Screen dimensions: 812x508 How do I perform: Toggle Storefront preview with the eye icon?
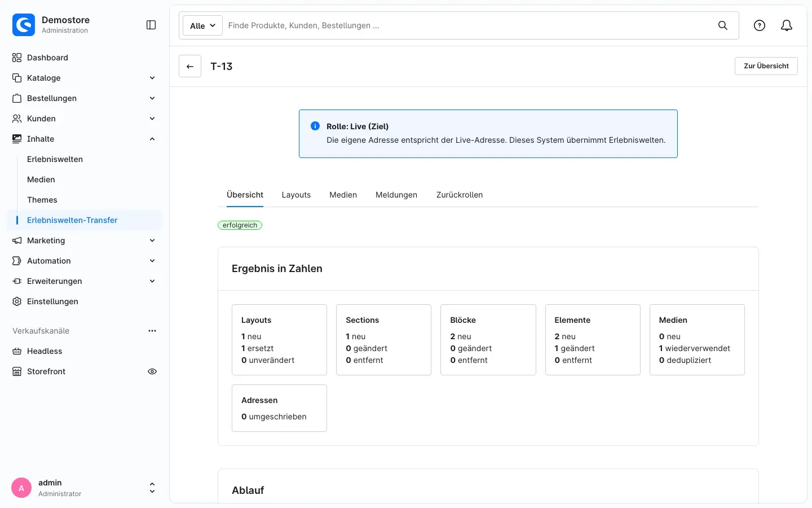click(x=152, y=371)
